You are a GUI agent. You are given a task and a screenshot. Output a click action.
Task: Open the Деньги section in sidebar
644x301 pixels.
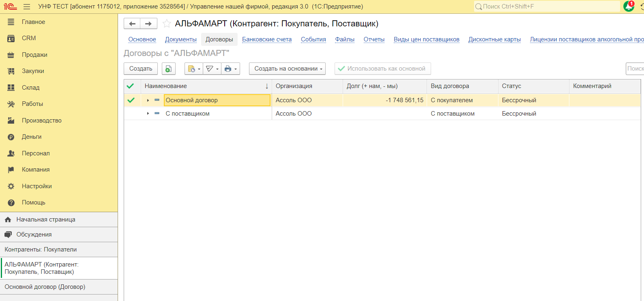(32, 137)
